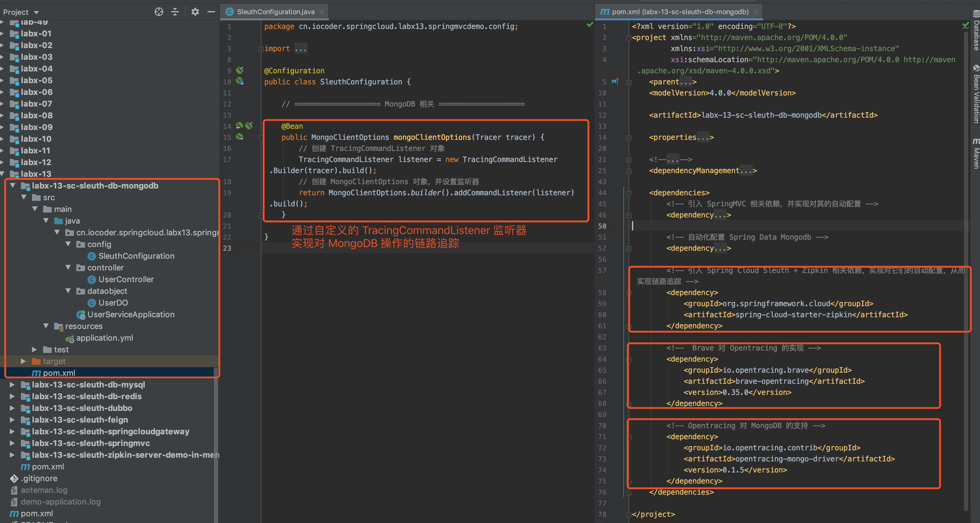Click the Spring bean gutter icon on line 9
The height and width of the screenshot is (523, 980).
(240, 70)
